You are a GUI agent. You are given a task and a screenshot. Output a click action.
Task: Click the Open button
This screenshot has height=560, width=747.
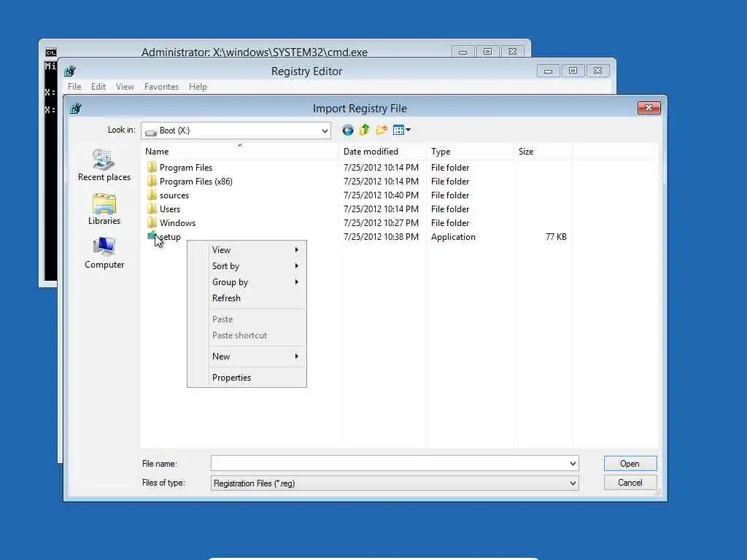pyautogui.click(x=630, y=463)
